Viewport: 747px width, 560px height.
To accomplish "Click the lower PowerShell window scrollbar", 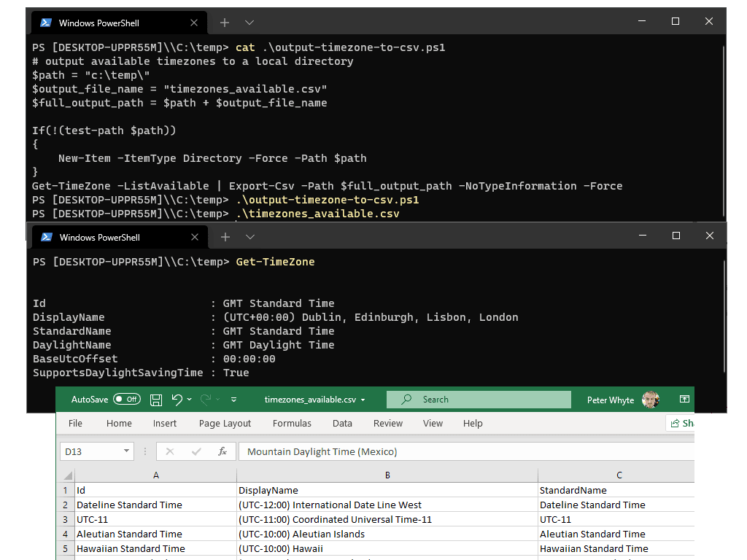I will click(x=724, y=316).
